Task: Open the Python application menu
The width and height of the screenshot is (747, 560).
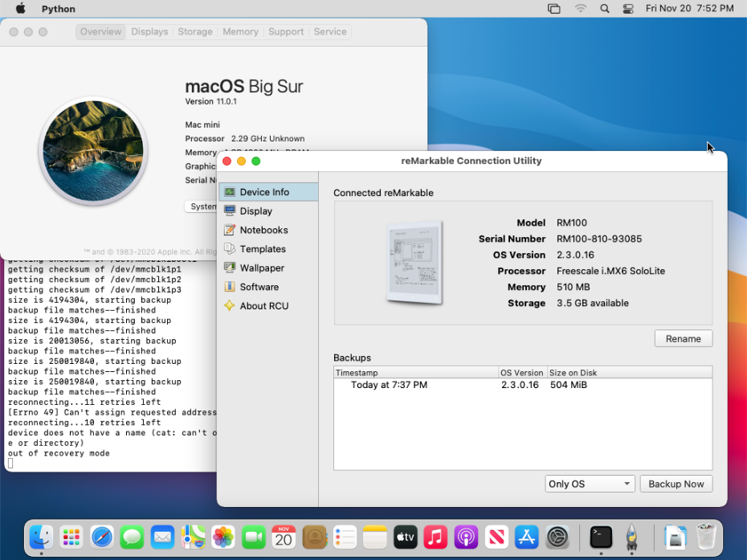Action: 58,9
